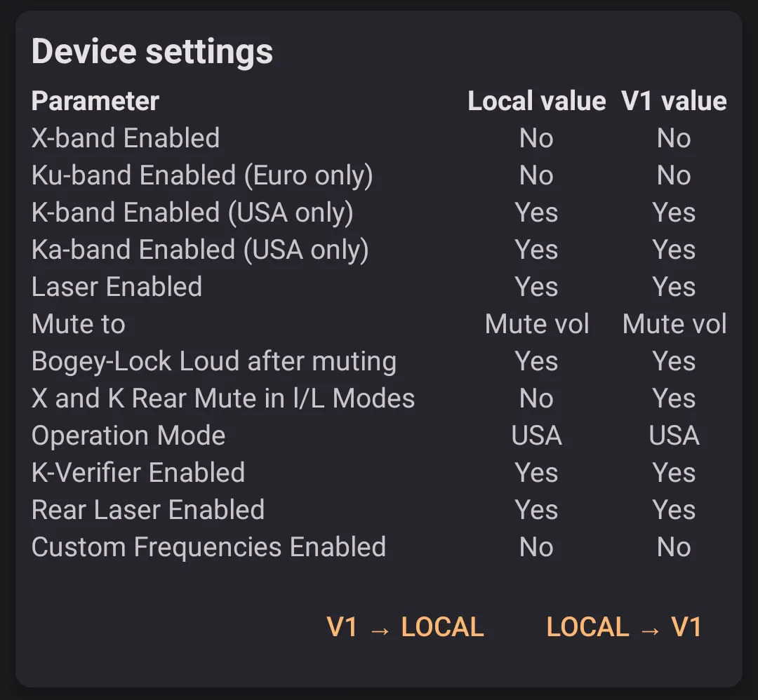Click the Device settings title
The image size is (758, 700).
tap(152, 52)
